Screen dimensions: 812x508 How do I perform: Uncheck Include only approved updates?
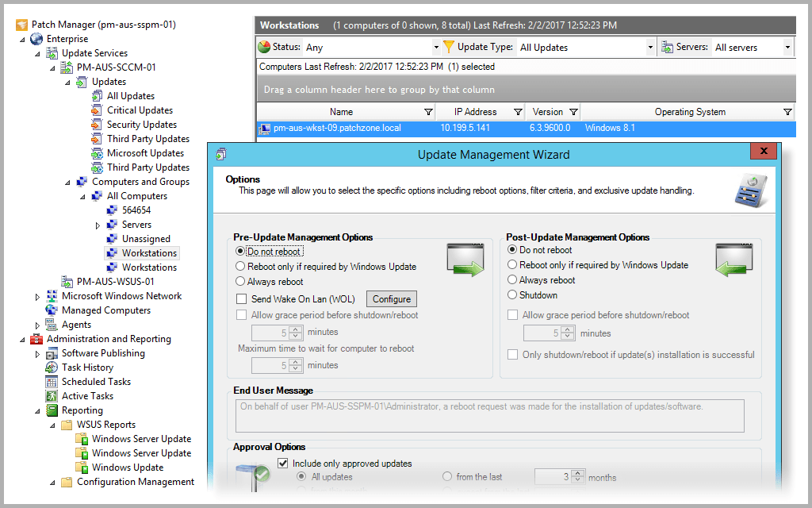(283, 464)
